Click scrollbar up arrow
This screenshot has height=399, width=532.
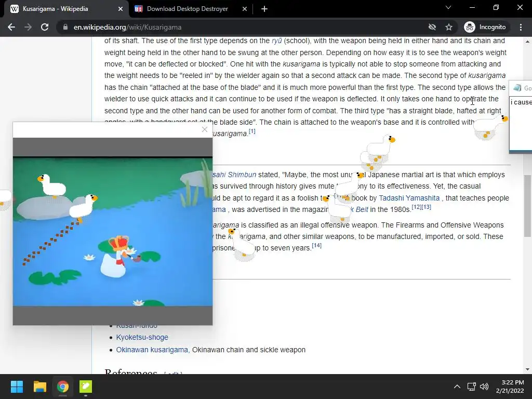527,42
